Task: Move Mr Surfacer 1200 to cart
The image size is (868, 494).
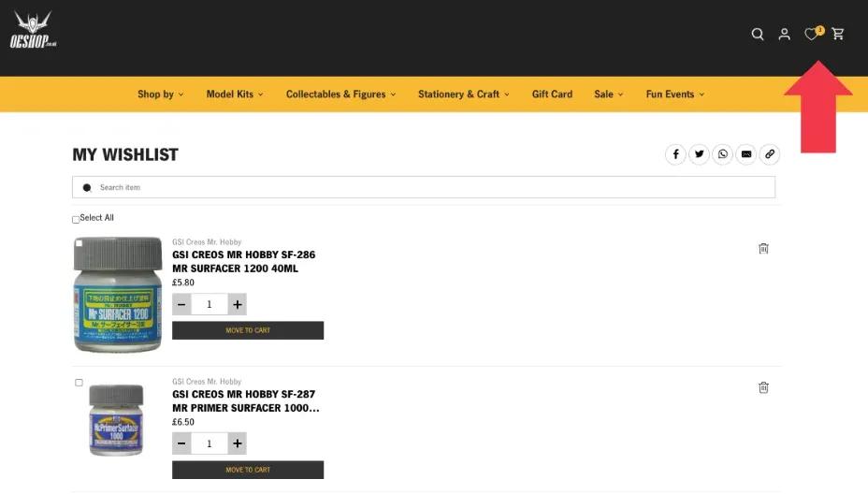Action: (x=248, y=330)
